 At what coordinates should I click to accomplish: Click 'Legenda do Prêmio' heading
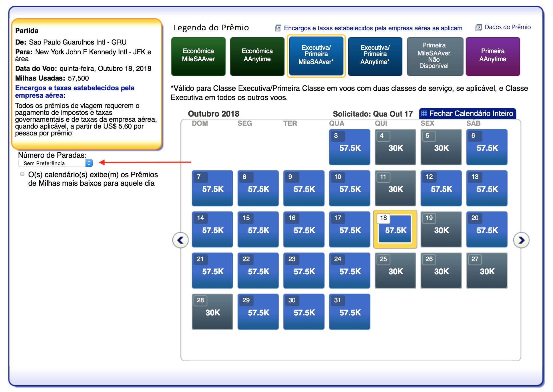211,28
